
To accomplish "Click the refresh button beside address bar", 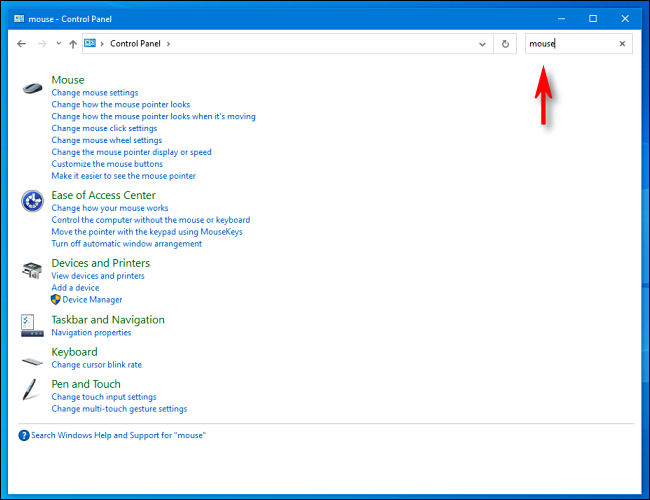I will click(506, 44).
